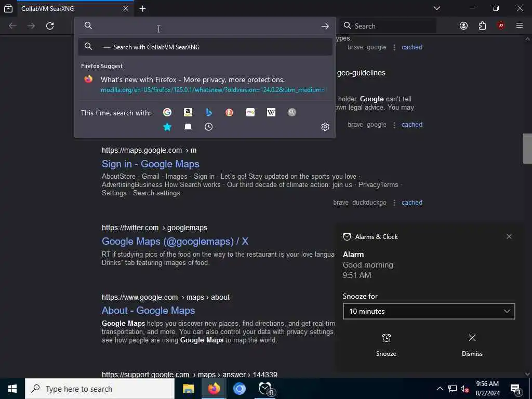This screenshot has width=532, height=399.
Task: Search bookmarks using the blue star icon
Action: point(167,127)
